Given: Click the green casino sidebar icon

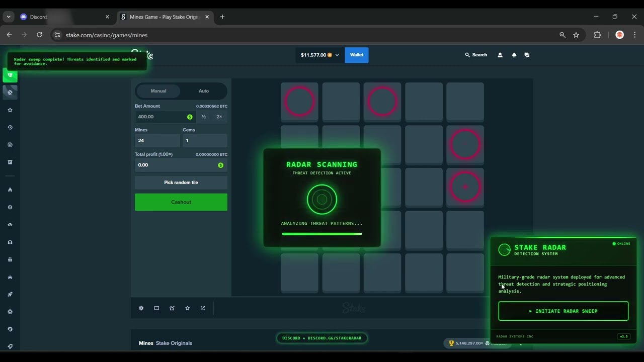Looking at the screenshot, I should (x=10, y=75).
